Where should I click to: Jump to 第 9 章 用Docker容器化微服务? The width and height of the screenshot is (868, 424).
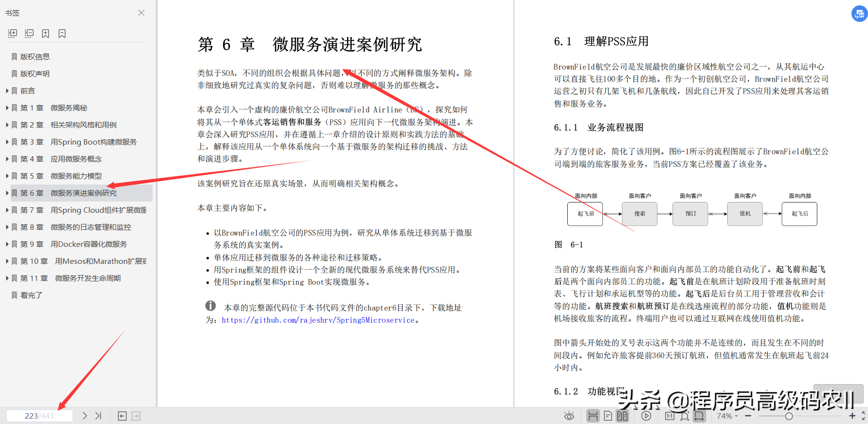pos(74,244)
